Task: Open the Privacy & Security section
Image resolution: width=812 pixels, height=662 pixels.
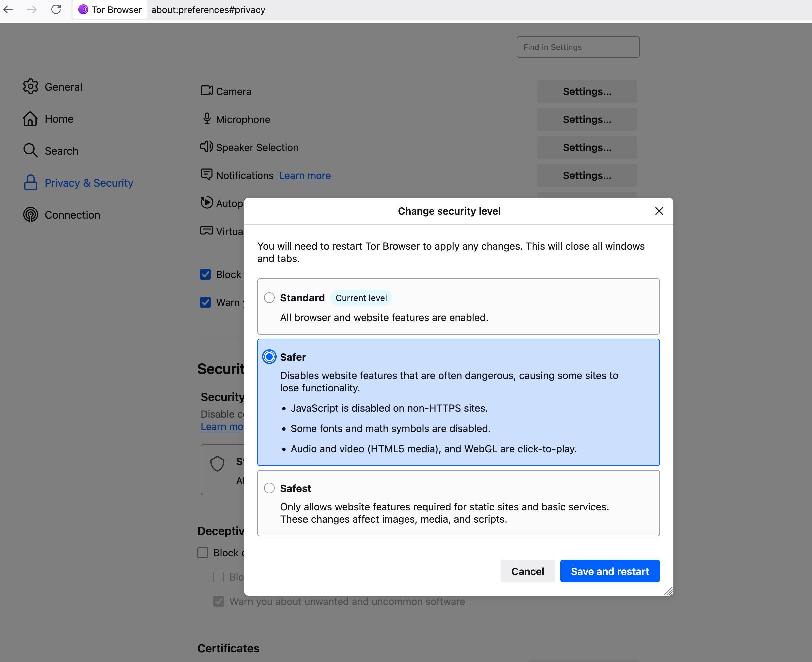Action: 89,183
